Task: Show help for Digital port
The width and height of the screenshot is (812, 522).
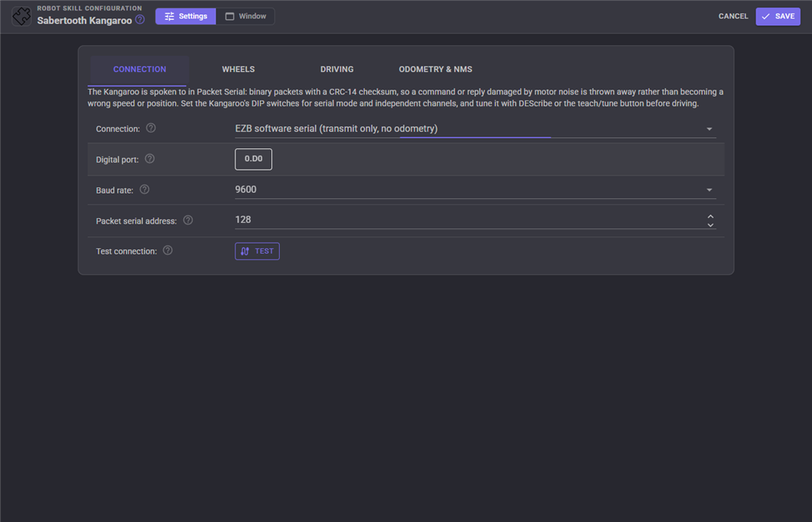Action: (x=150, y=159)
